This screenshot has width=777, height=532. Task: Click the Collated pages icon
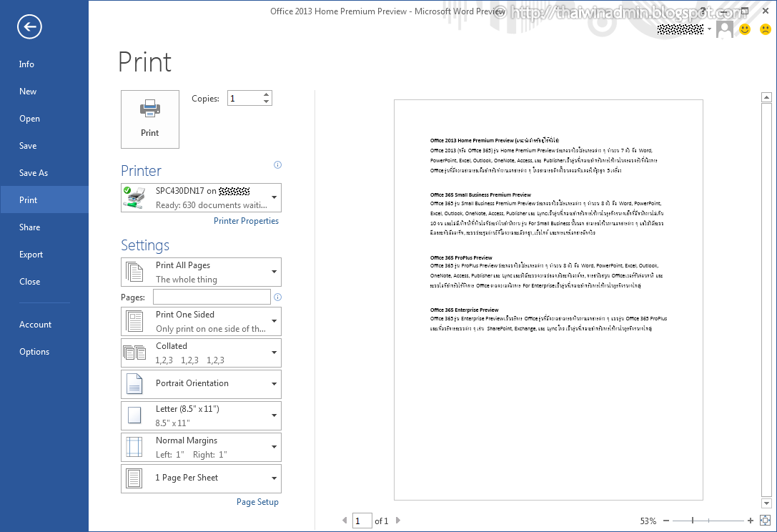click(x=134, y=353)
